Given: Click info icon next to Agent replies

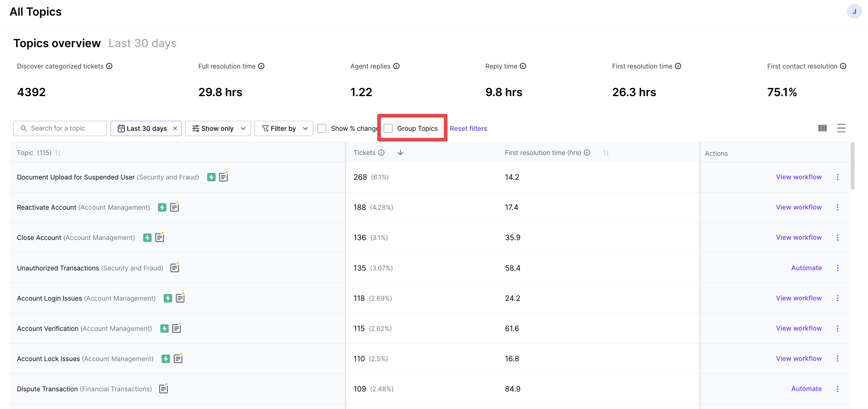Looking at the screenshot, I should 396,66.
